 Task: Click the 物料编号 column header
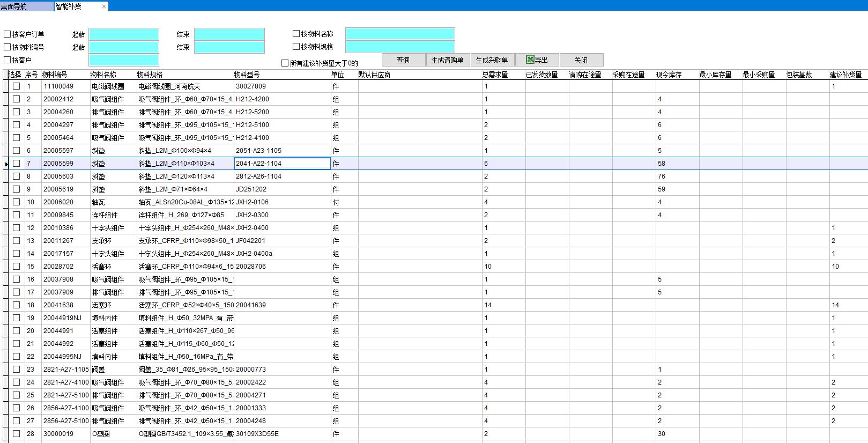click(55, 75)
